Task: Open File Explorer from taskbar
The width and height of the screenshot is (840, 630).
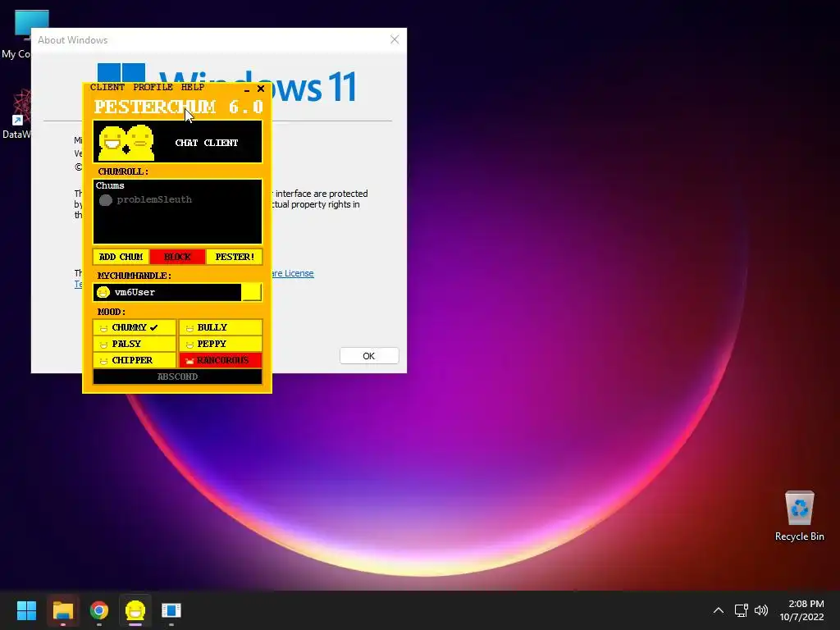Action: click(62, 610)
